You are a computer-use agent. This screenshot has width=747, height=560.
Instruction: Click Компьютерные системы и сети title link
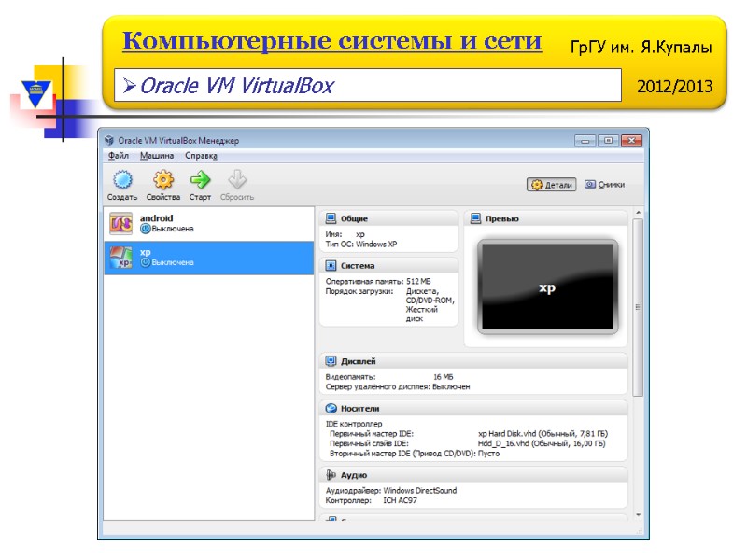pyautogui.click(x=332, y=41)
